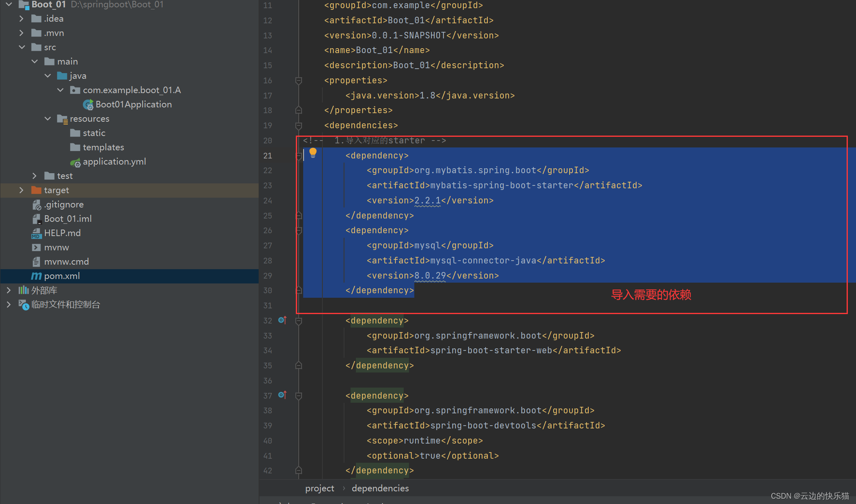The image size is (856, 504).
Task: Fold the dependencies block at line 19
Action: [299, 125]
